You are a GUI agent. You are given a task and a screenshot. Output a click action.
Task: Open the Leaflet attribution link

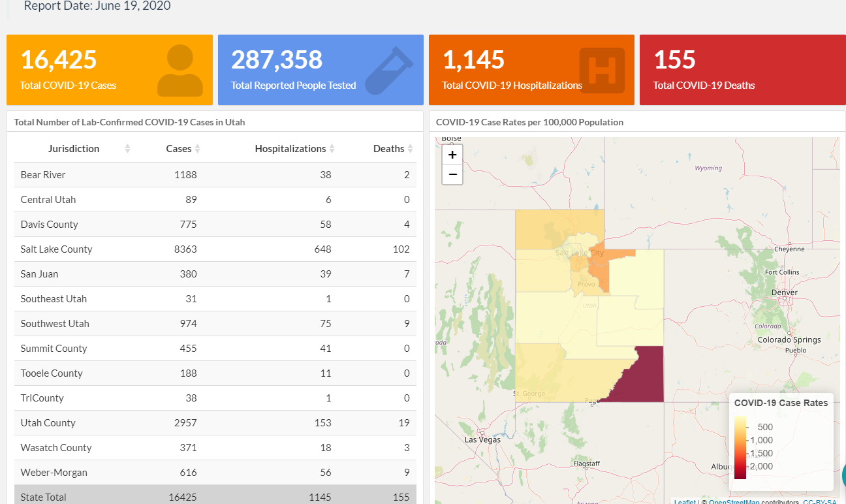[685, 501]
